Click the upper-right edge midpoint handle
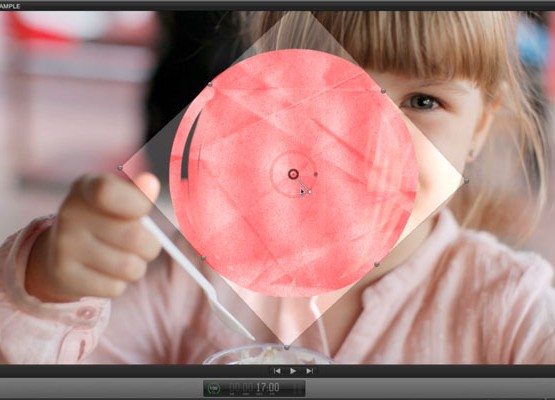555x400 pixels. click(x=383, y=91)
